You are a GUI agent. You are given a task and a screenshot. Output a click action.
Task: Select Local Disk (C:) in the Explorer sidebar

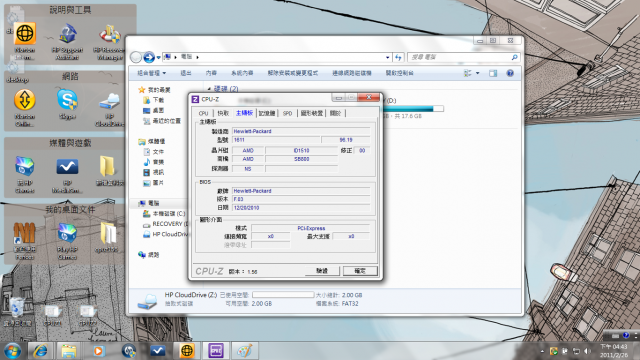tap(164, 213)
